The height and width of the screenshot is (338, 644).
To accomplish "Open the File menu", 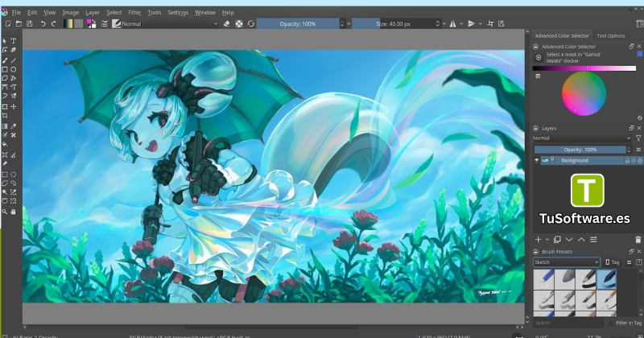I will [16, 12].
